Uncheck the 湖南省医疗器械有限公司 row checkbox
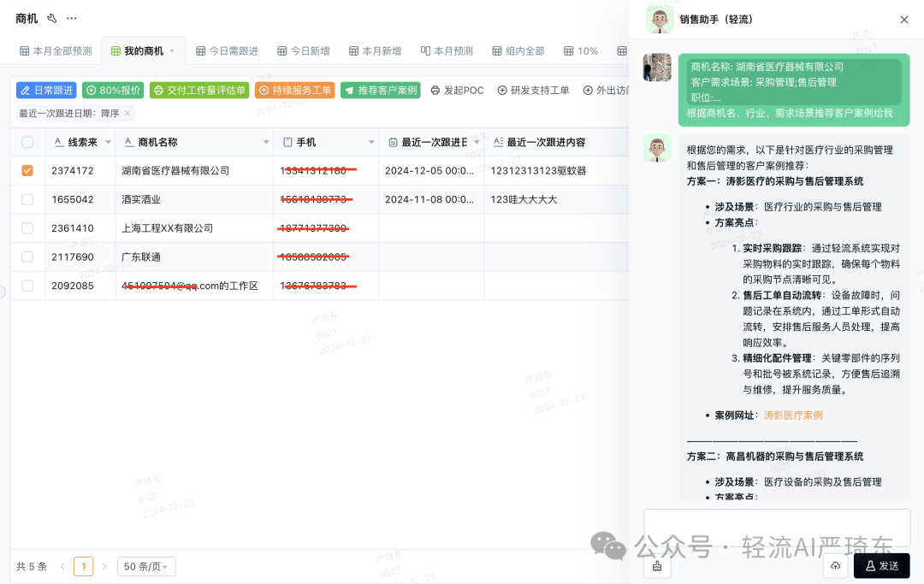 (27, 170)
